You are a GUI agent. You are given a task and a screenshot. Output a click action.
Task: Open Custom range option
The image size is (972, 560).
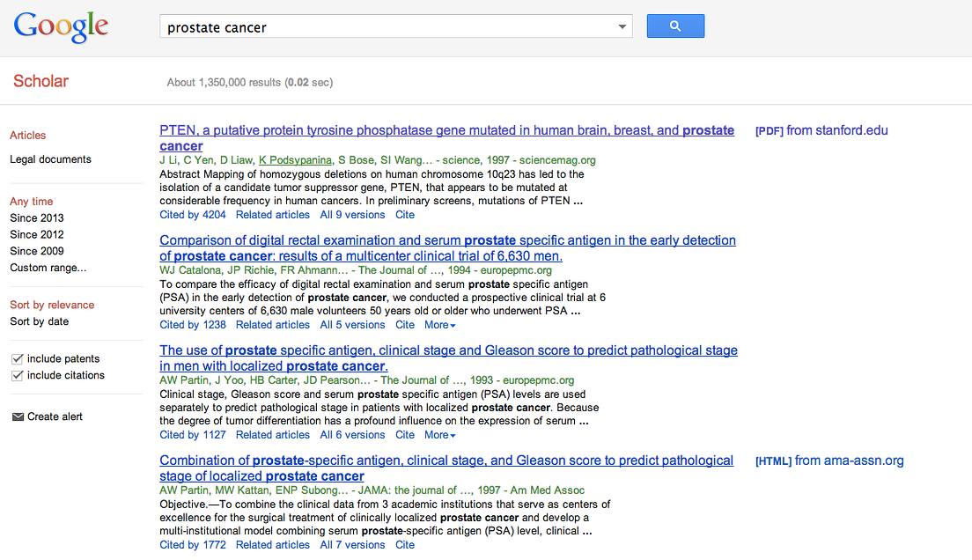(x=48, y=268)
